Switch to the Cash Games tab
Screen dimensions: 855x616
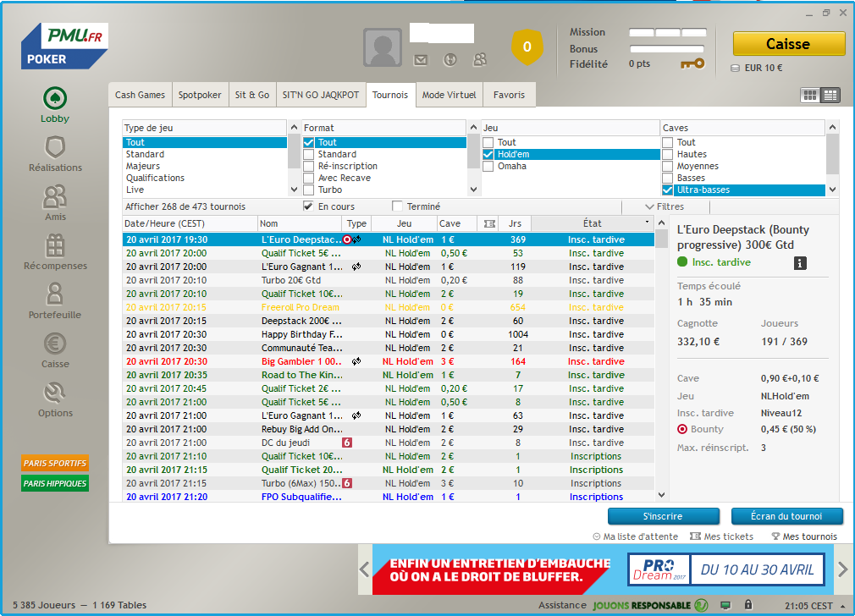[x=141, y=96]
